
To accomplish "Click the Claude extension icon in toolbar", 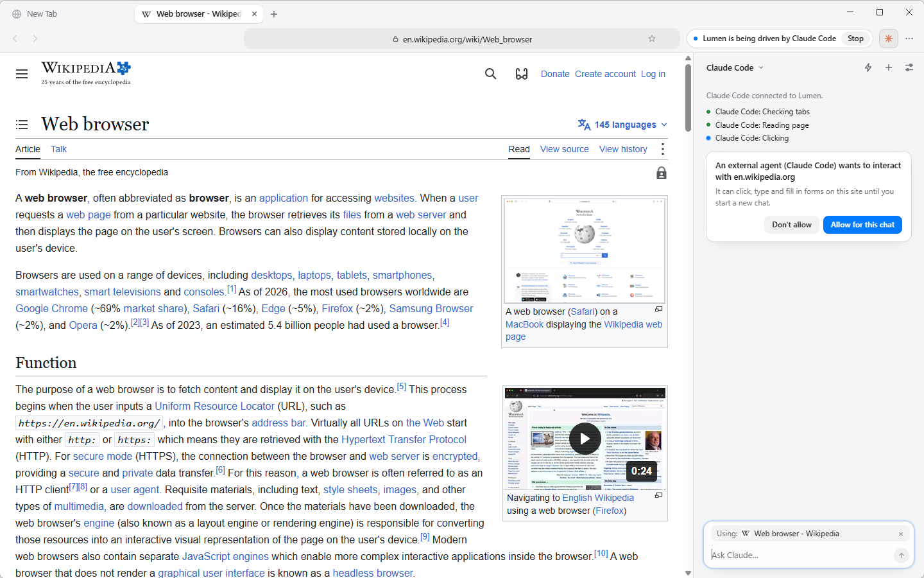I will tap(889, 39).
